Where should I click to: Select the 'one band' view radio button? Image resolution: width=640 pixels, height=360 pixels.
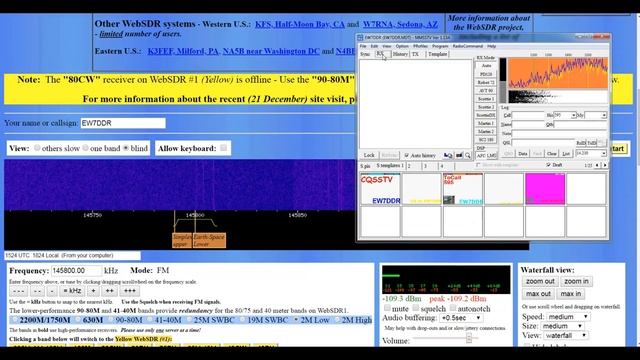[85, 148]
